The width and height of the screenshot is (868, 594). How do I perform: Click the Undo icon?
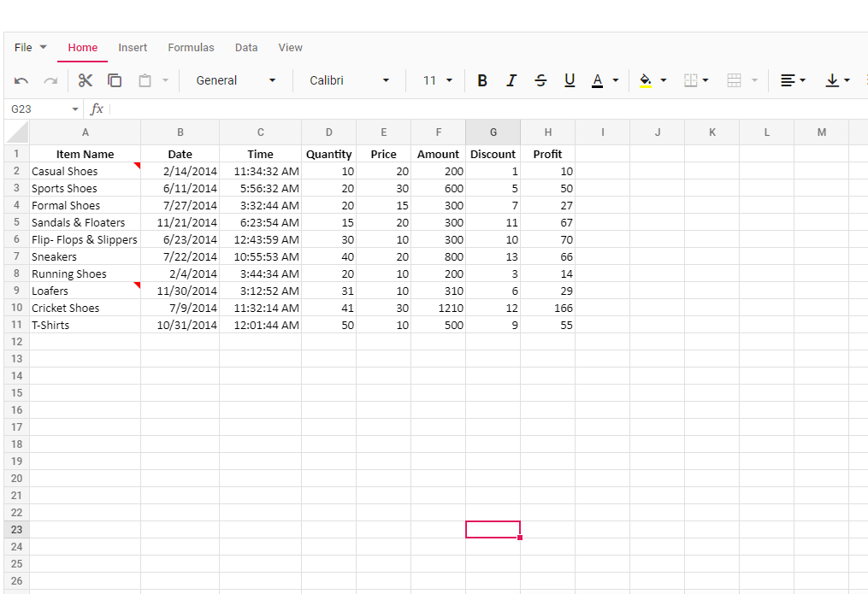(21, 80)
